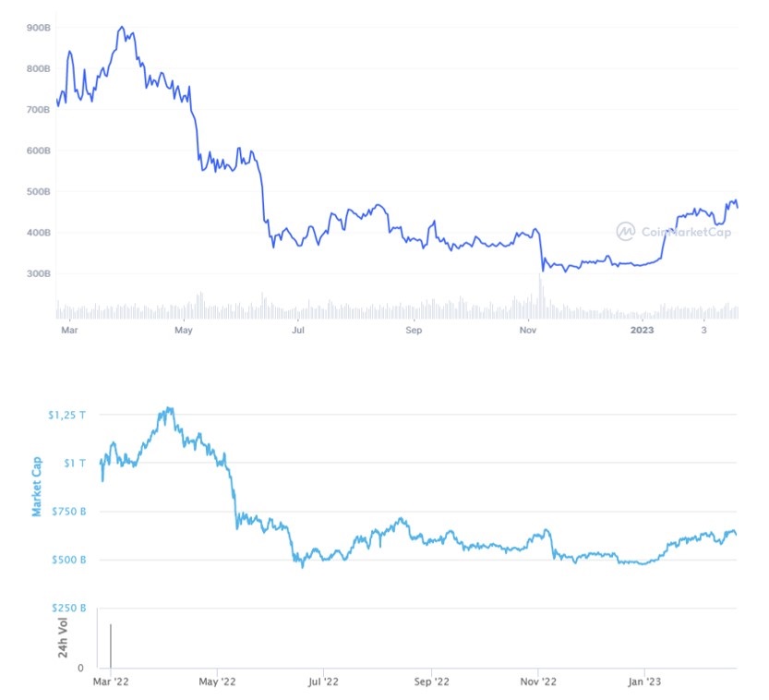Click the tall volume bar in bottom chart

click(x=111, y=646)
